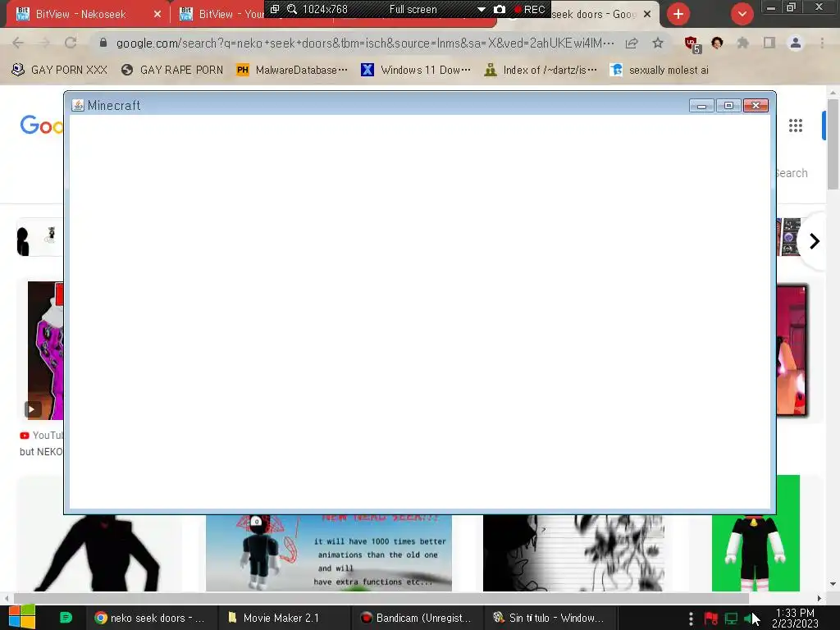Open the black and white sketch image result

(573, 553)
